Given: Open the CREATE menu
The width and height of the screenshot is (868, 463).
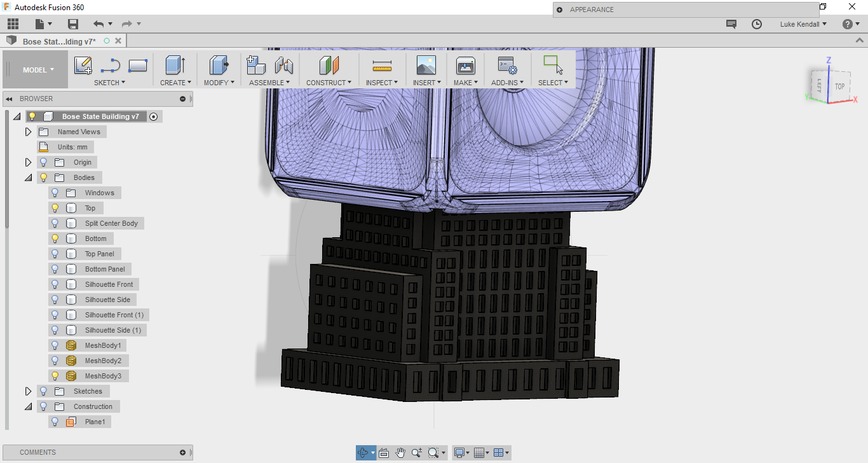Looking at the screenshot, I should pos(175,83).
